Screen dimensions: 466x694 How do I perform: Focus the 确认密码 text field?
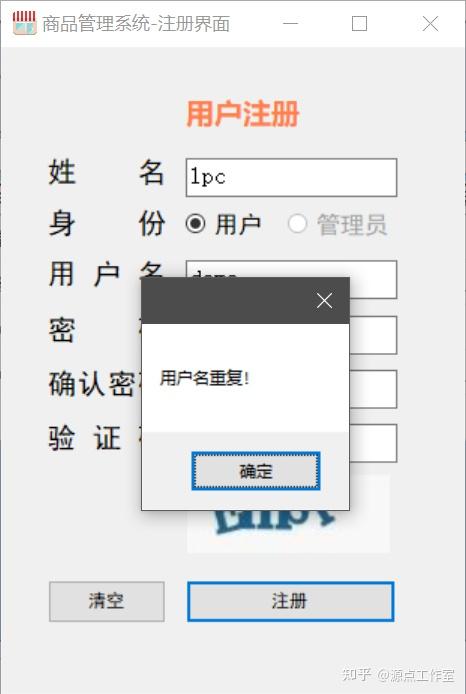point(373,389)
